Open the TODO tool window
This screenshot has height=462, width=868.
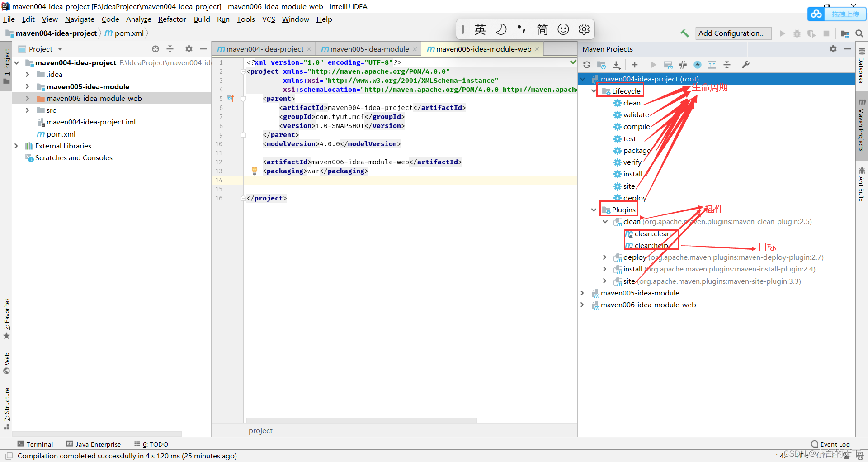click(x=151, y=444)
